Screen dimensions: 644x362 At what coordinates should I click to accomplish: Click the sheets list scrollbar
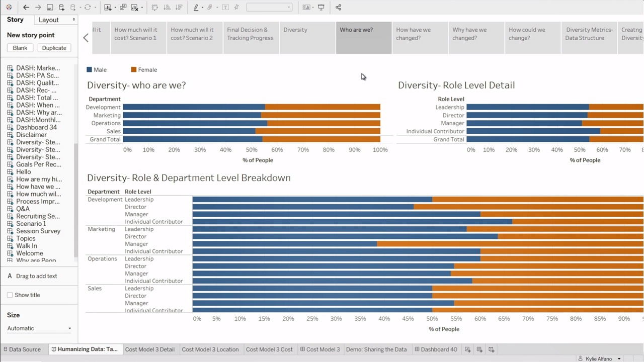pyautogui.click(x=76, y=201)
